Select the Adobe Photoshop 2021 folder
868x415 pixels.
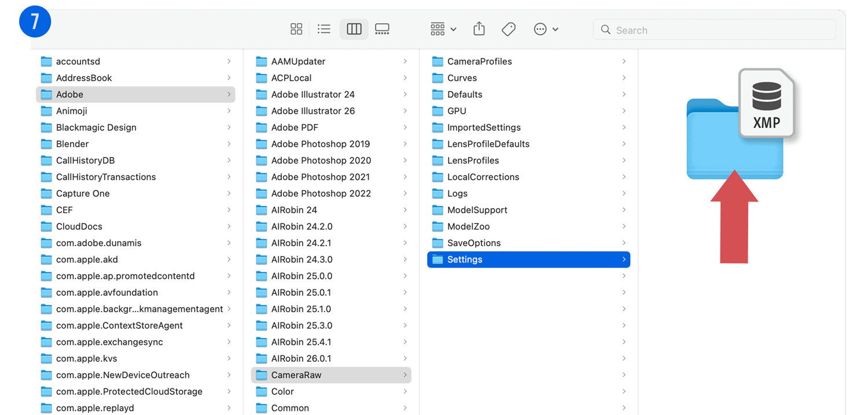tap(331, 177)
